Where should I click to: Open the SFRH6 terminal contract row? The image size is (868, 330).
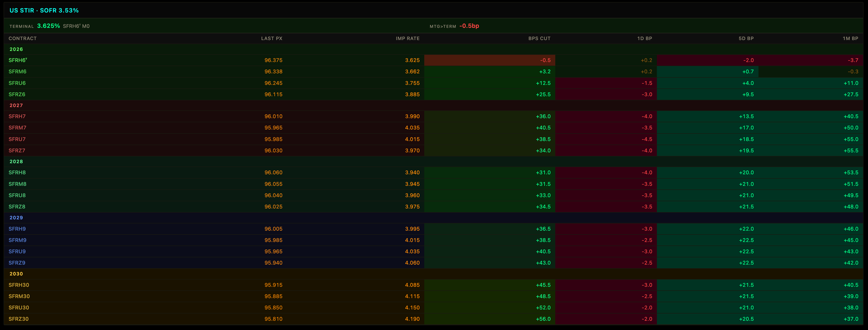[433, 60]
